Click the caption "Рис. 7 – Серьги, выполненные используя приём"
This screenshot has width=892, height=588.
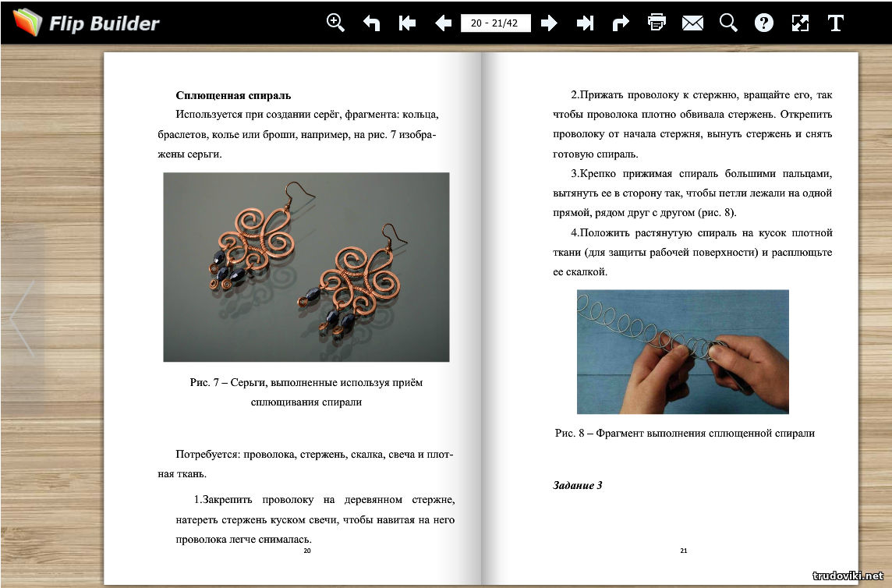pos(306,382)
